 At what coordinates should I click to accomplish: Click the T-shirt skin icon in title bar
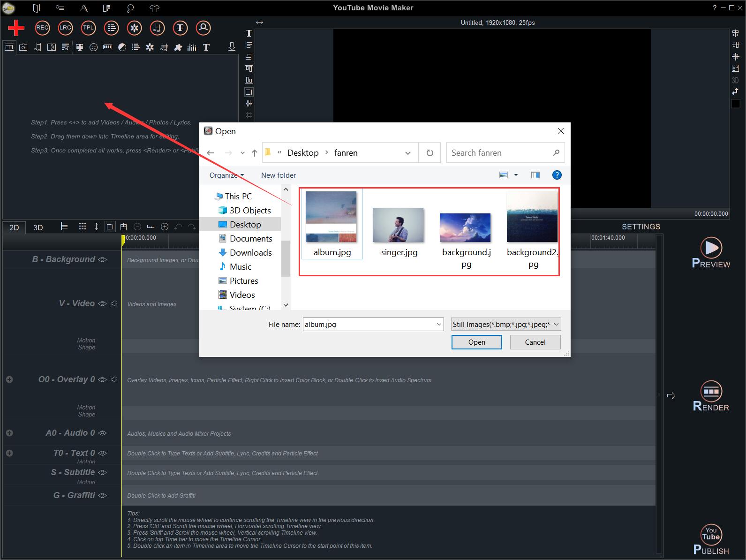click(x=154, y=8)
